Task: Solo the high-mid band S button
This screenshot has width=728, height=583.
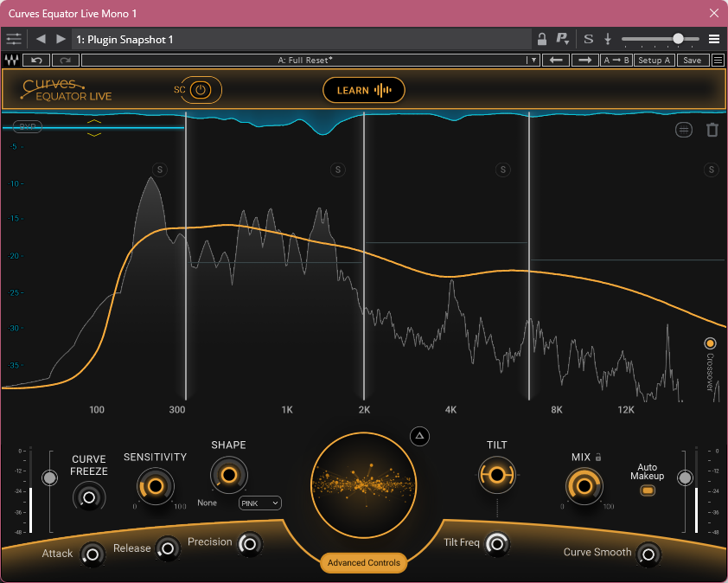Action: coord(503,170)
